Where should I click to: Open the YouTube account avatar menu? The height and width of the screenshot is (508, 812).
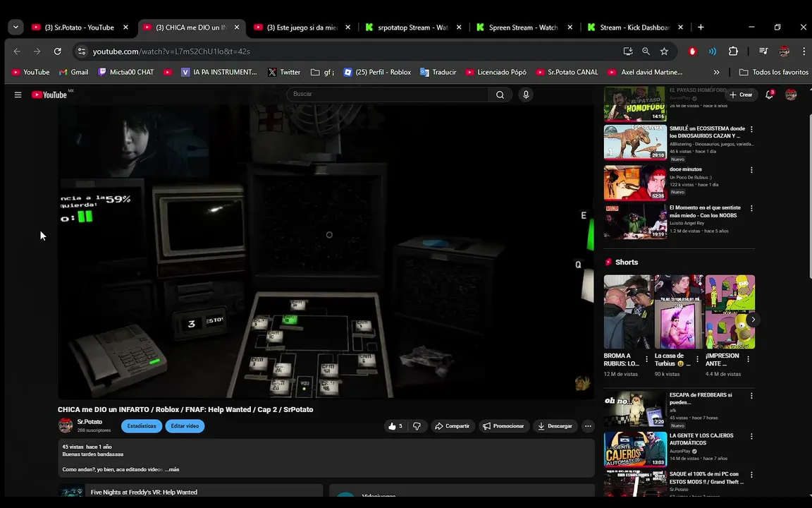pyautogui.click(x=791, y=95)
